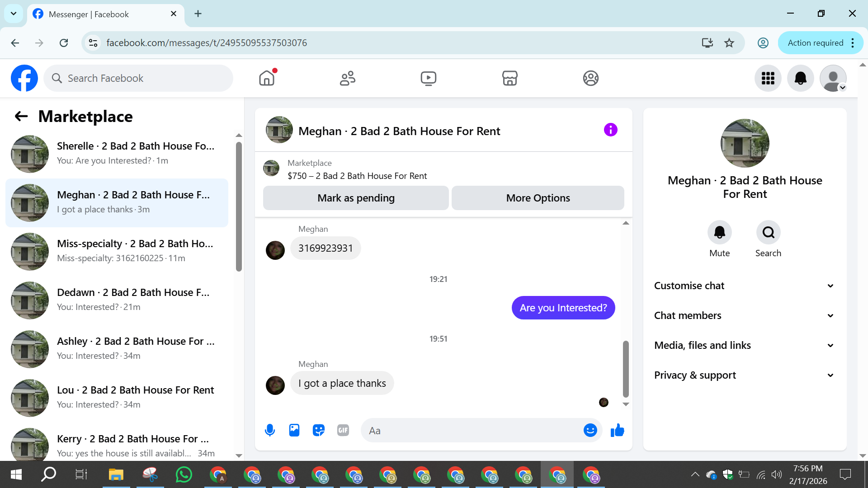This screenshot has width=868, height=488.
Task: Click the purple conversation info icon
Action: pyautogui.click(x=610, y=130)
